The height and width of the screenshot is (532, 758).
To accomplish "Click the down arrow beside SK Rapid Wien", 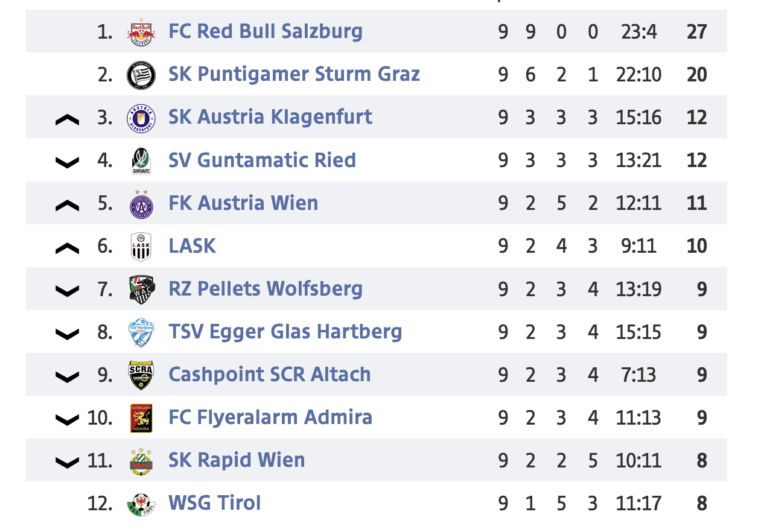I will tap(67, 463).
